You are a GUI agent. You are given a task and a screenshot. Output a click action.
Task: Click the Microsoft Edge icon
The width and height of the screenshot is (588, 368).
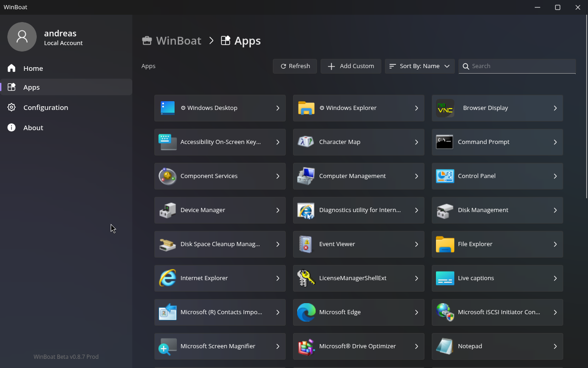(x=306, y=312)
